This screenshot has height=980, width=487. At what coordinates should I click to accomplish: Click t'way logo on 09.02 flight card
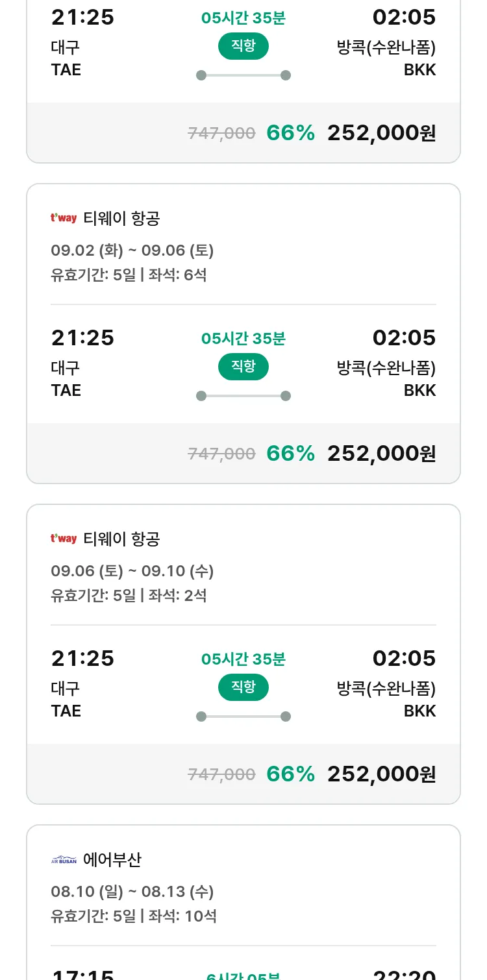coord(64,218)
